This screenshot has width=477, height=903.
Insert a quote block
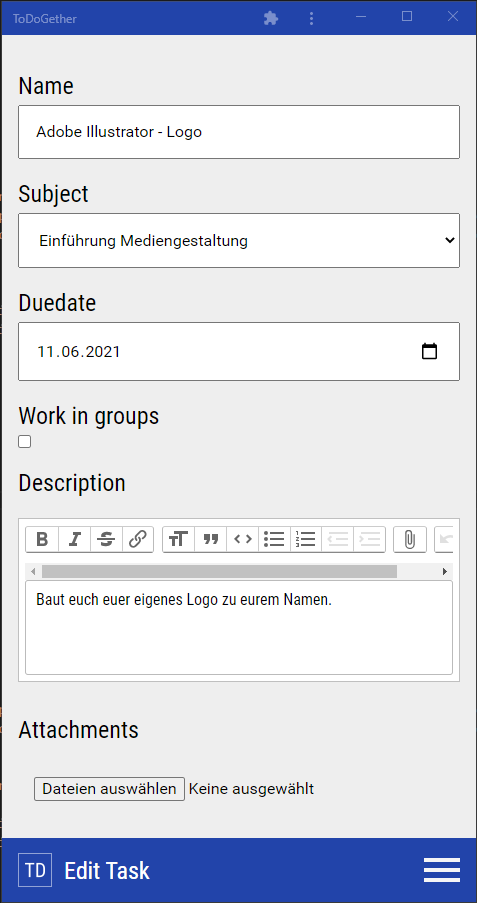tap(211, 540)
